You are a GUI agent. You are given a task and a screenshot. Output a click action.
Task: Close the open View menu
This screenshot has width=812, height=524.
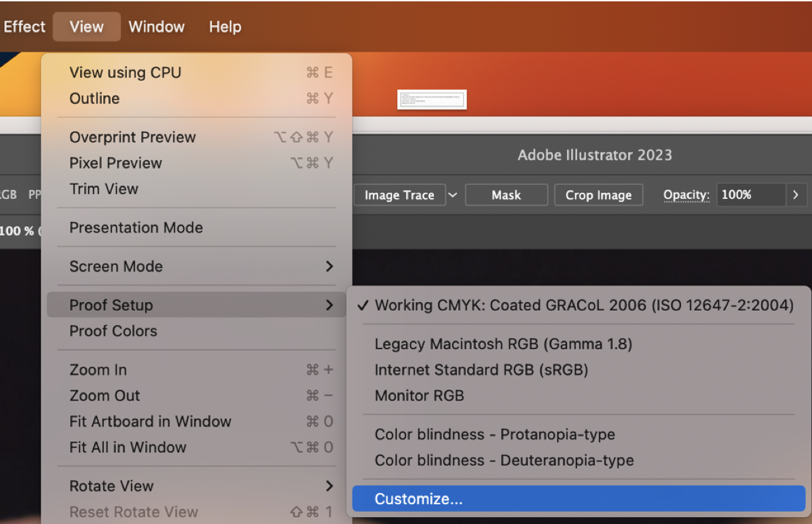pyautogui.click(x=86, y=26)
